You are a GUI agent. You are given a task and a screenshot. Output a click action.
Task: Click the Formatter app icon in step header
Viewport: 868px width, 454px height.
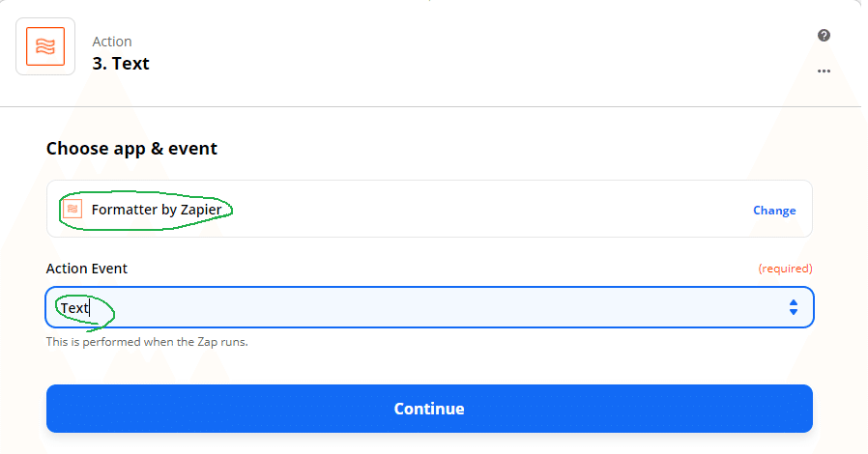click(45, 46)
